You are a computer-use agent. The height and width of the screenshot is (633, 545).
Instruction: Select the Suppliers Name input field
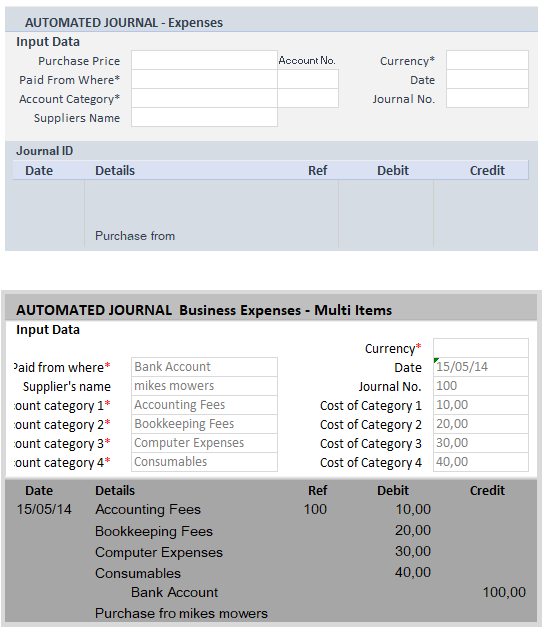204,117
